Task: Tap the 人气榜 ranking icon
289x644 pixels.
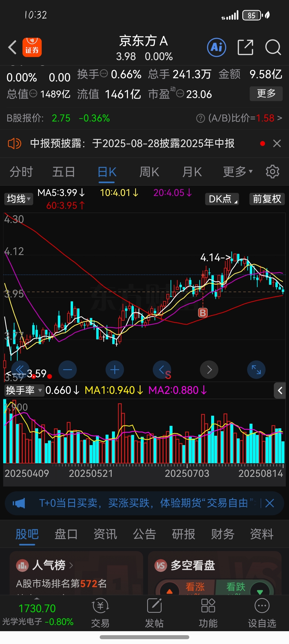Action: (22, 565)
